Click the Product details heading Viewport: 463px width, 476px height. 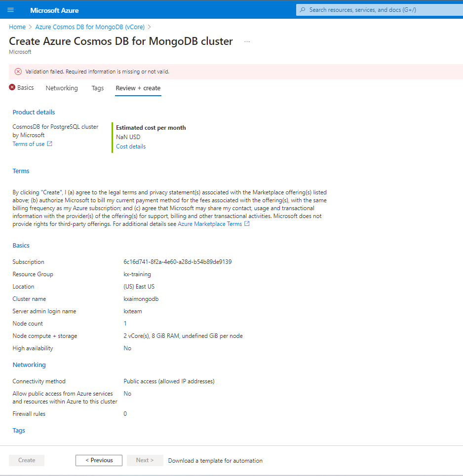pyautogui.click(x=34, y=112)
